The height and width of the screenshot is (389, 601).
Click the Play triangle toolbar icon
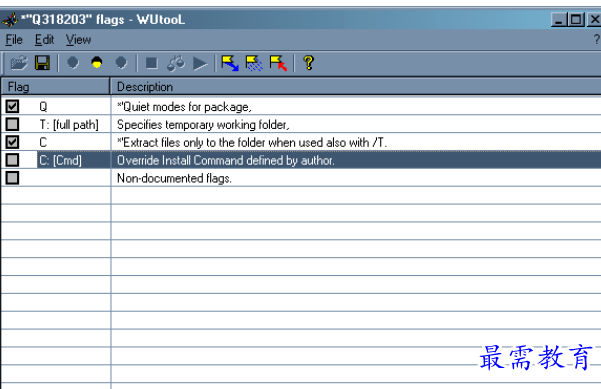(x=200, y=64)
